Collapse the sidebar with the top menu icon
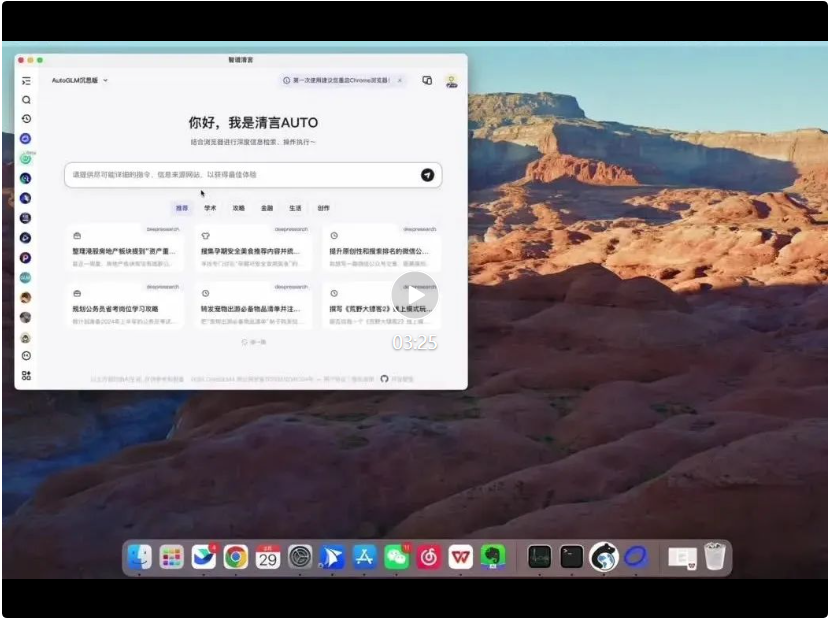831x620 pixels. tap(26, 81)
